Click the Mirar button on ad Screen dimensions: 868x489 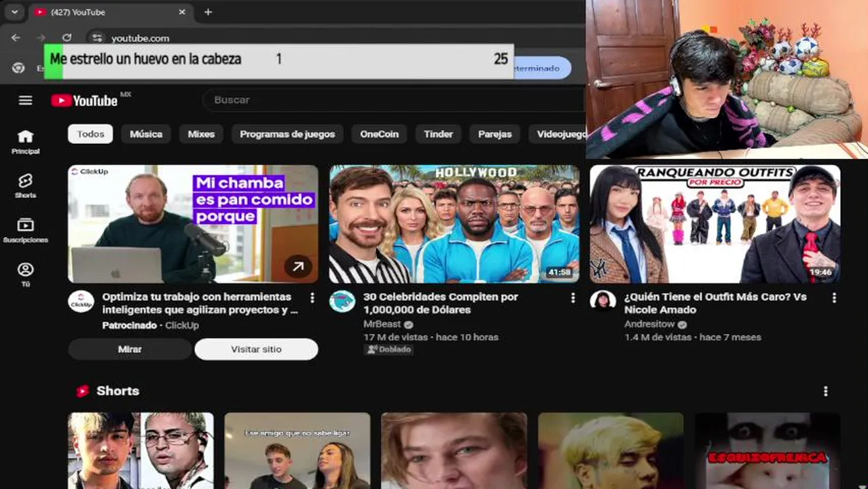(x=130, y=349)
